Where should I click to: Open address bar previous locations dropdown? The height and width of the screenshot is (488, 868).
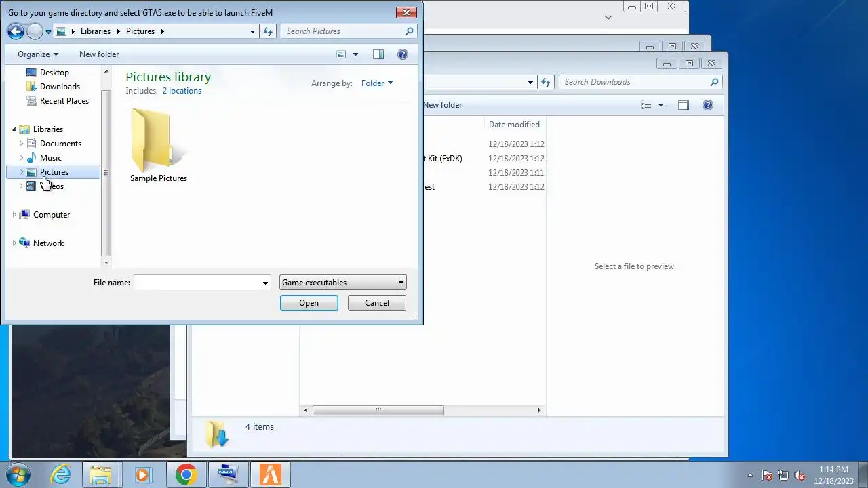253,31
